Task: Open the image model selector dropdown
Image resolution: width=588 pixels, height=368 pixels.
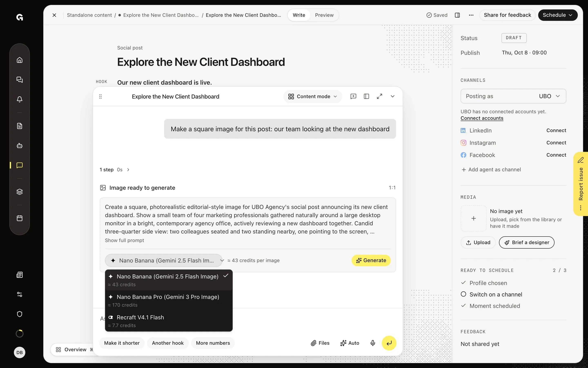Action: tap(164, 260)
